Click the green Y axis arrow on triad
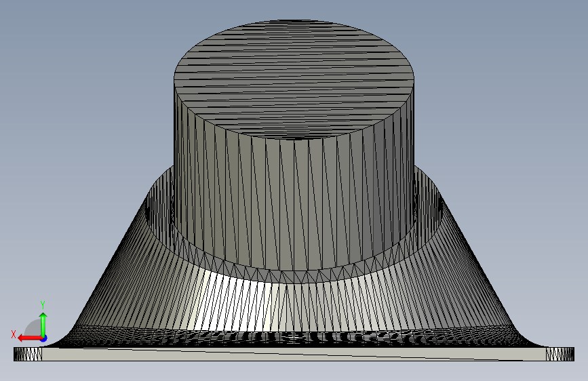 coord(43,324)
